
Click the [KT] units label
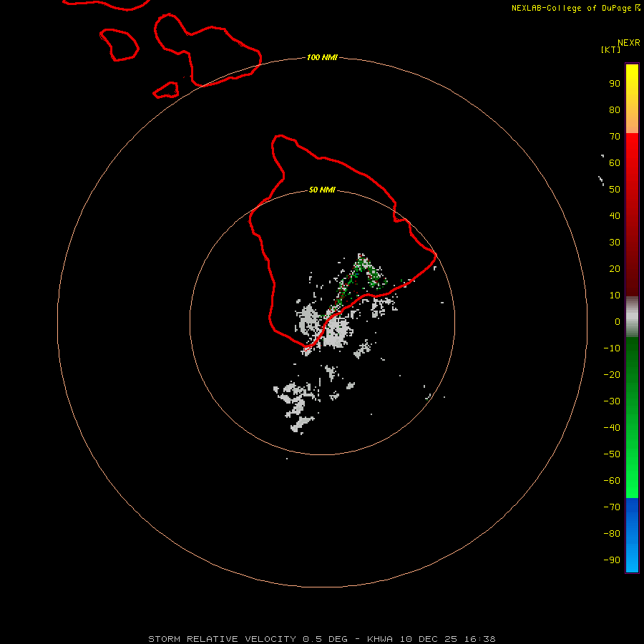610,49
